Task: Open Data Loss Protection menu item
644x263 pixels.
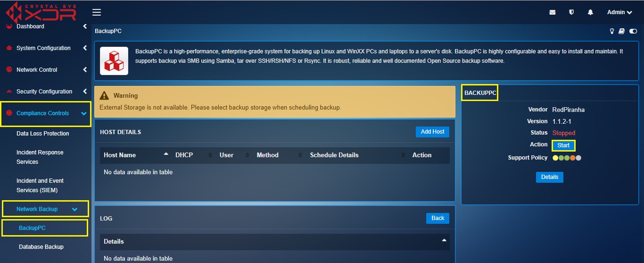Action: point(43,134)
